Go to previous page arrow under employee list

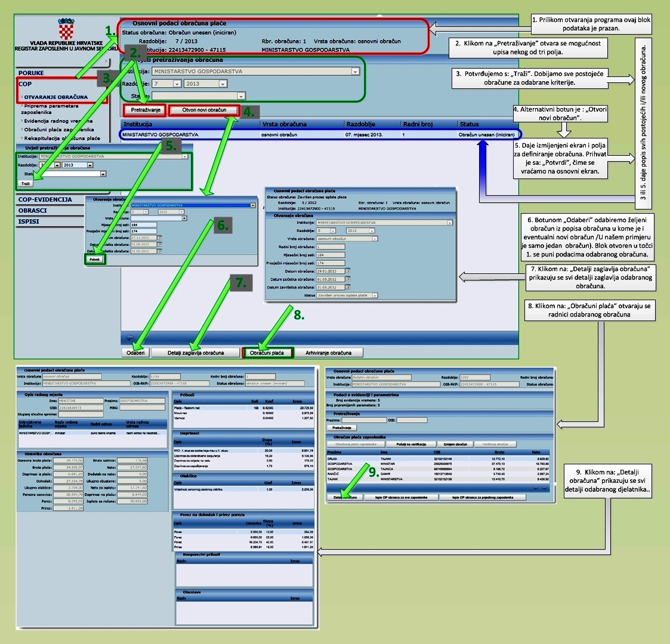click(x=535, y=488)
